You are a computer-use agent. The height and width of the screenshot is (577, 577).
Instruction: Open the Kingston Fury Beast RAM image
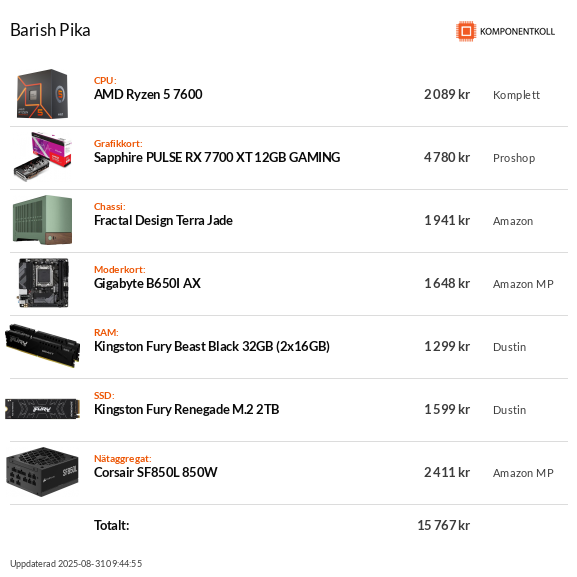(x=43, y=346)
